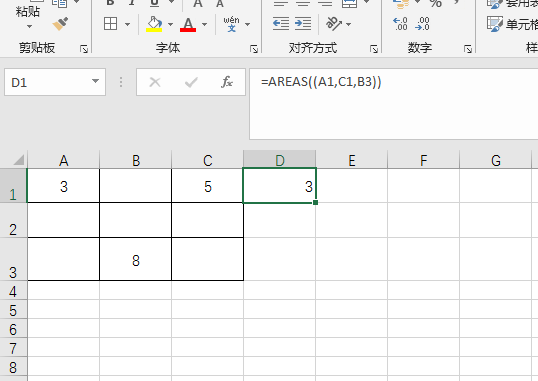Apply the yellow fill color bucket
This screenshot has height=381, width=538.
[154, 24]
